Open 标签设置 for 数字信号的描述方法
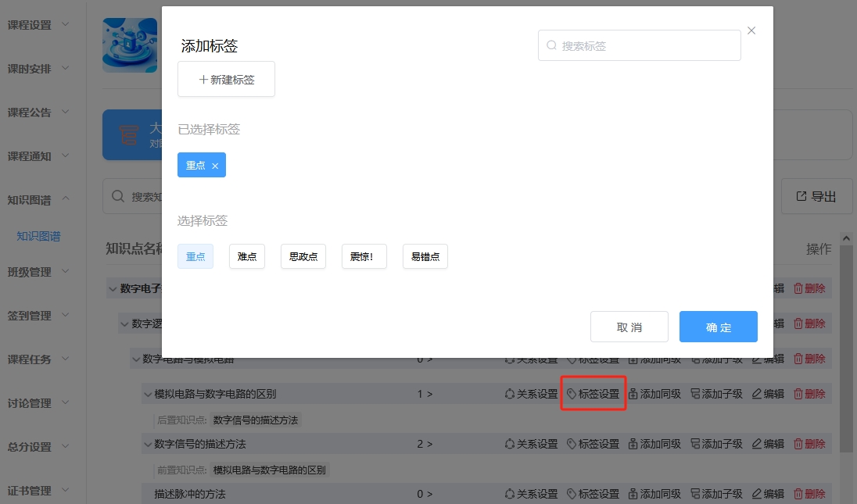The width and height of the screenshot is (857, 504). pos(593,444)
